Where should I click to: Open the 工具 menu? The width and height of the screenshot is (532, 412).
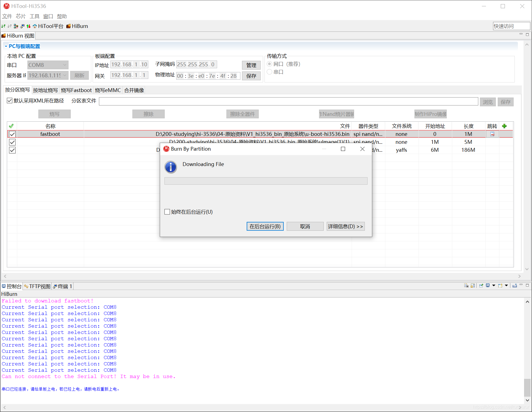[34, 16]
